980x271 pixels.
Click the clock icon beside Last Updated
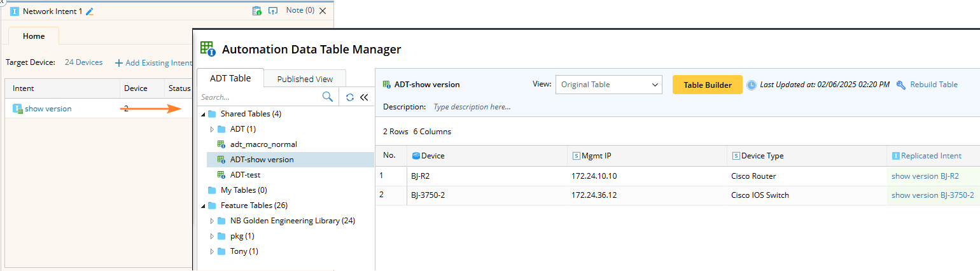point(752,85)
